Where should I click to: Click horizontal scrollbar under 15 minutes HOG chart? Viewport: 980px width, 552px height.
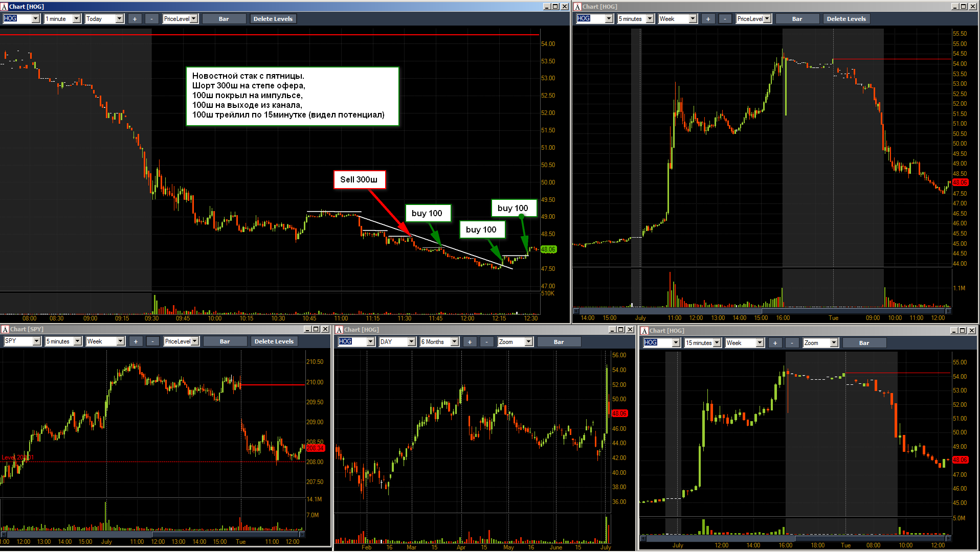(x=795, y=538)
